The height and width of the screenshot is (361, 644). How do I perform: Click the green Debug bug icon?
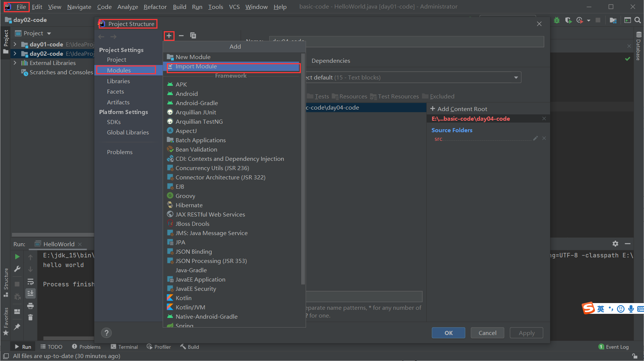(557, 20)
